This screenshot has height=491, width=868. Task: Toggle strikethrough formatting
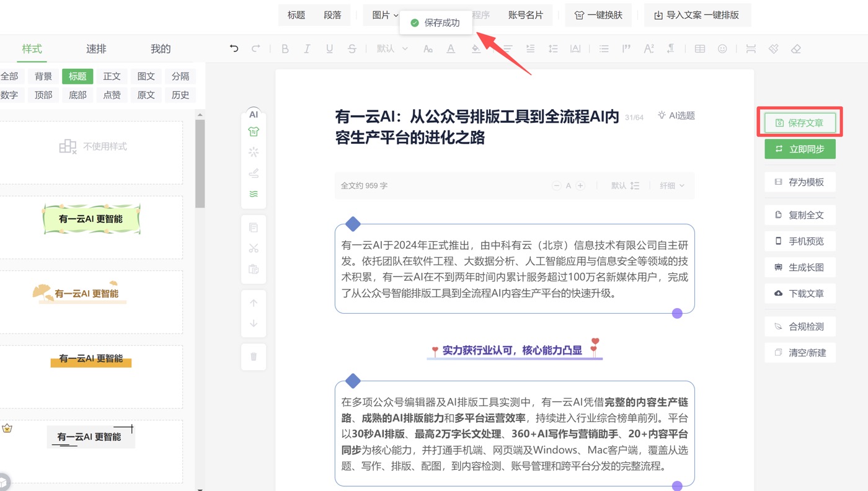[x=352, y=48]
